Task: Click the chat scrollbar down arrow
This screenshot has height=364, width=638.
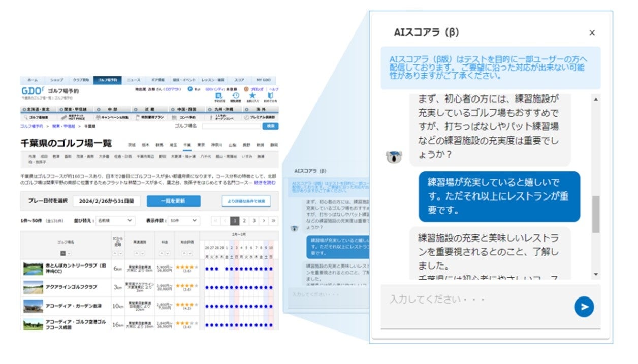Action: 596,275
